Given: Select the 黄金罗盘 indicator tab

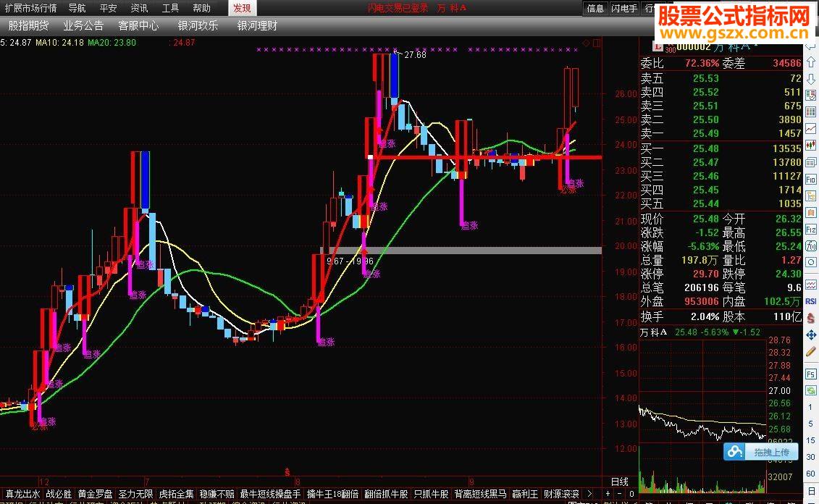Looking at the screenshot, I should [x=95, y=494].
